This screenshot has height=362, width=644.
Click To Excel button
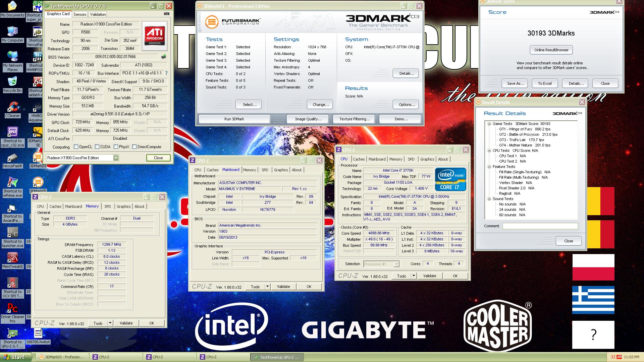pyautogui.click(x=545, y=83)
